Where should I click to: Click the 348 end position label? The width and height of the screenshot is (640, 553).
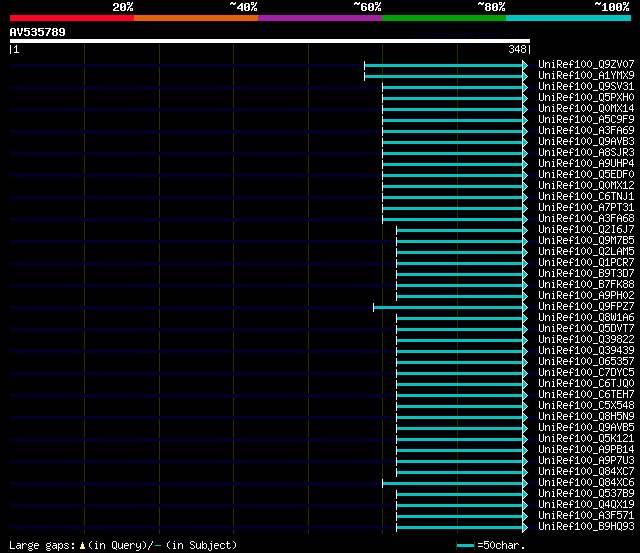pyautogui.click(x=517, y=49)
